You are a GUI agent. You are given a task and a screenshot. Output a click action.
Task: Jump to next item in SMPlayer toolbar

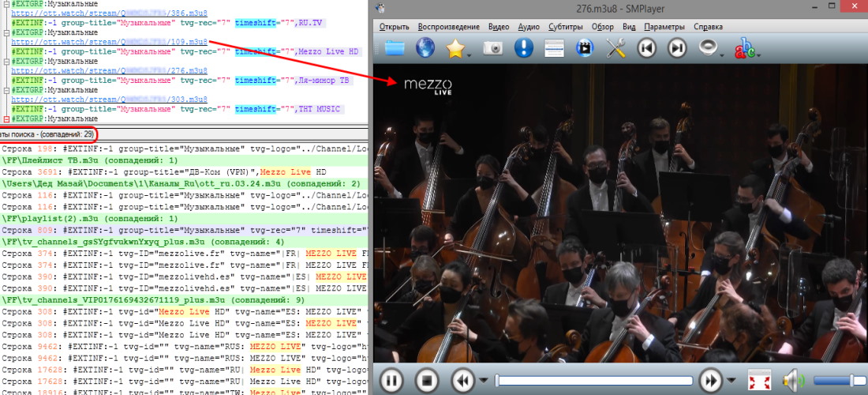point(677,48)
